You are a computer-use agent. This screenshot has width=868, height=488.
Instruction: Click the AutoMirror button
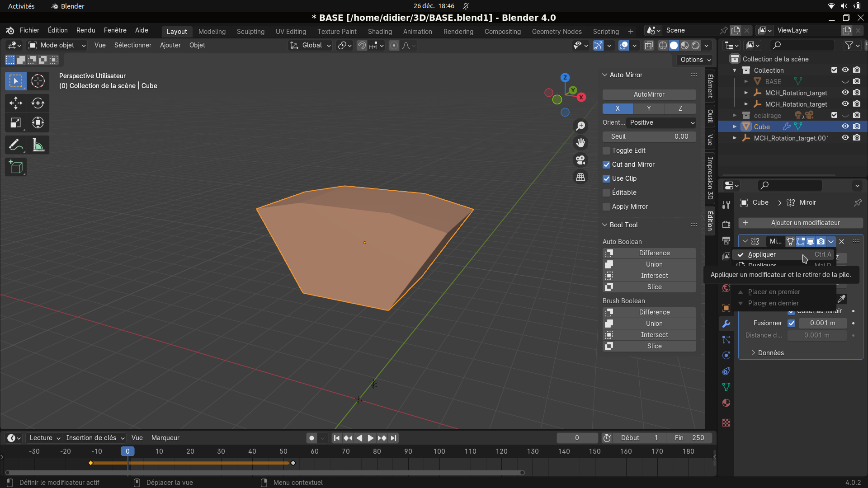click(x=649, y=94)
